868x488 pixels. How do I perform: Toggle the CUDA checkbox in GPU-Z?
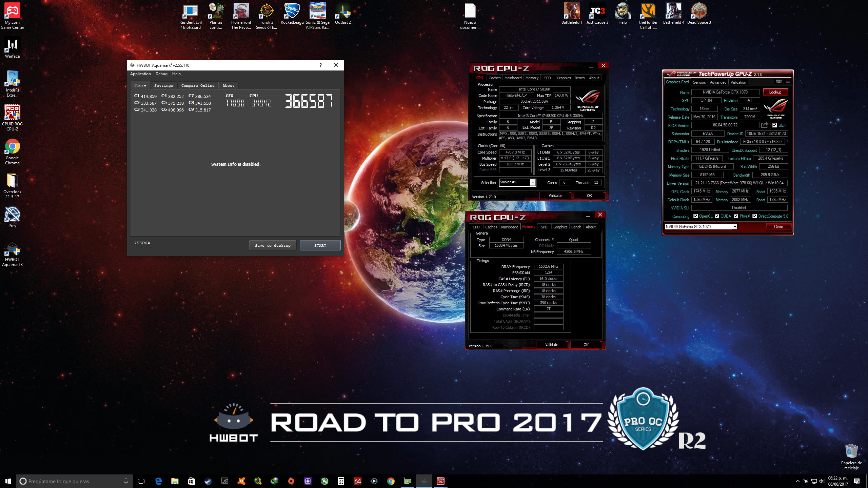717,216
